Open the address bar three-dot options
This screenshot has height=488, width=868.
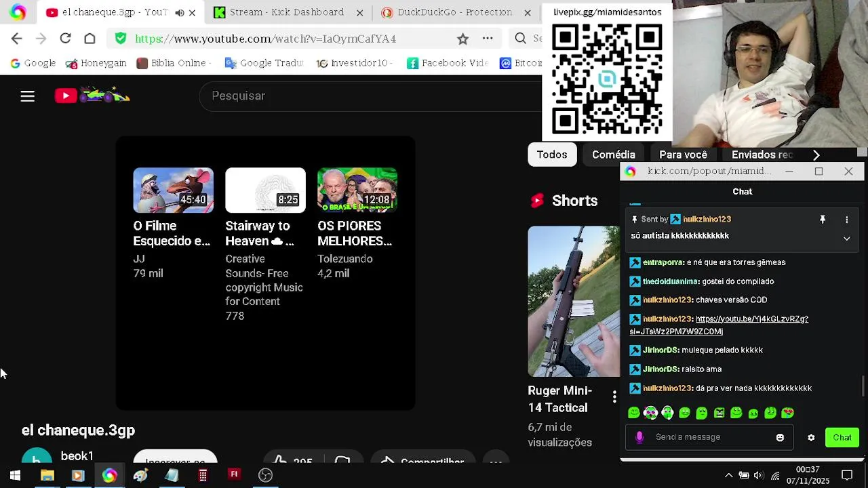[488, 39]
